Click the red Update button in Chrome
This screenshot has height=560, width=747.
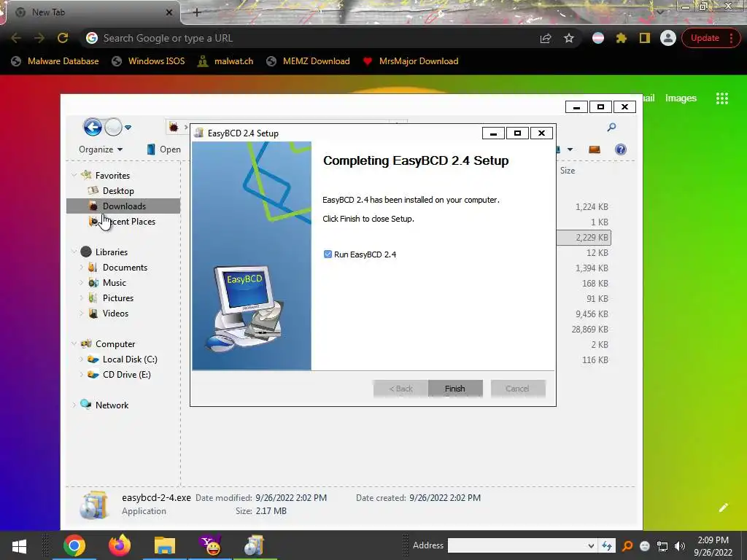coord(705,38)
